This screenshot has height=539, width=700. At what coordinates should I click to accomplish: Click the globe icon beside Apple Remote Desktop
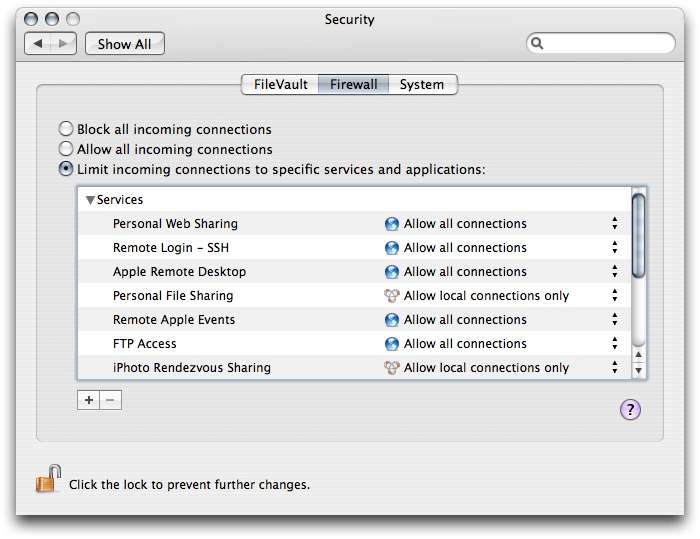pyautogui.click(x=392, y=272)
